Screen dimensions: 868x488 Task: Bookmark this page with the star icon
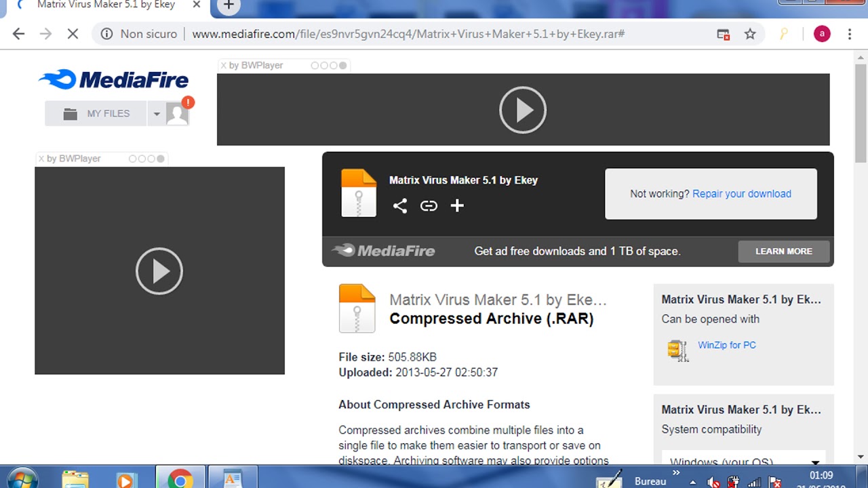coord(750,34)
